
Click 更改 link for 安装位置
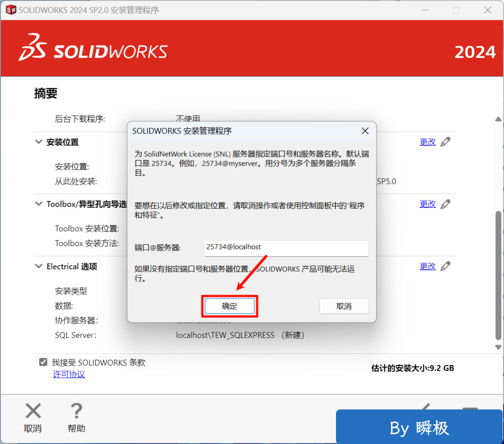(427, 142)
